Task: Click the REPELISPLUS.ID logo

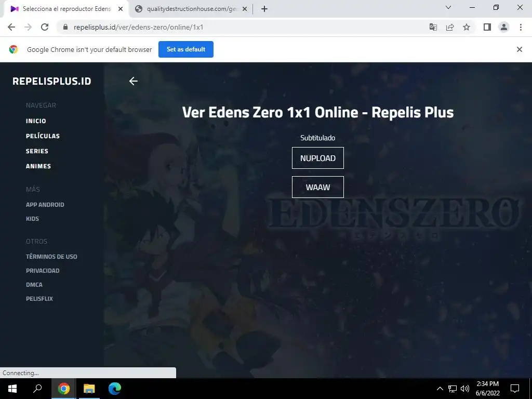Action: point(52,81)
